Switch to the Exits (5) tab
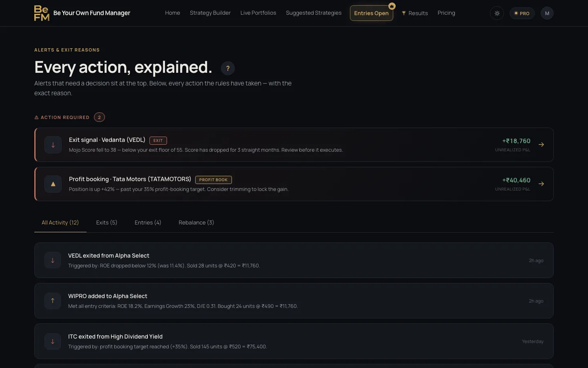Image resolution: width=588 pixels, height=368 pixels. click(x=107, y=222)
